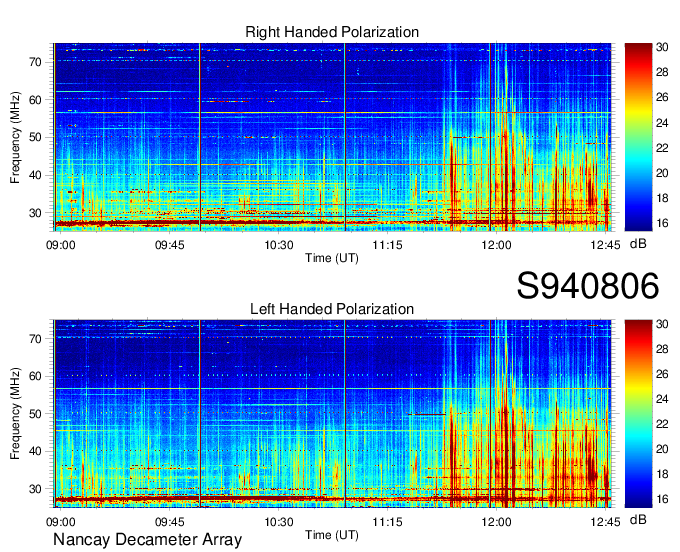Viewport: 680px width, 552px height.
Task: Click the 12:45 tick label of bottom plot
Action: coord(605,522)
